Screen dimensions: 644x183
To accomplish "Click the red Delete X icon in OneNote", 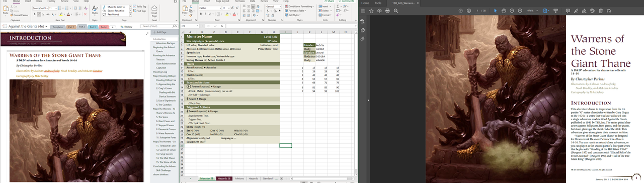I will 85,14.
